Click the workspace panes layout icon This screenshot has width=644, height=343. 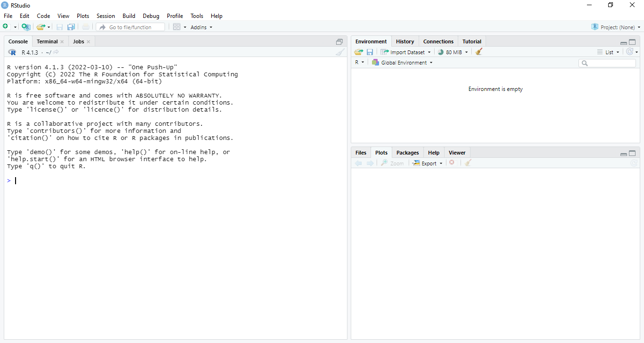tap(177, 27)
